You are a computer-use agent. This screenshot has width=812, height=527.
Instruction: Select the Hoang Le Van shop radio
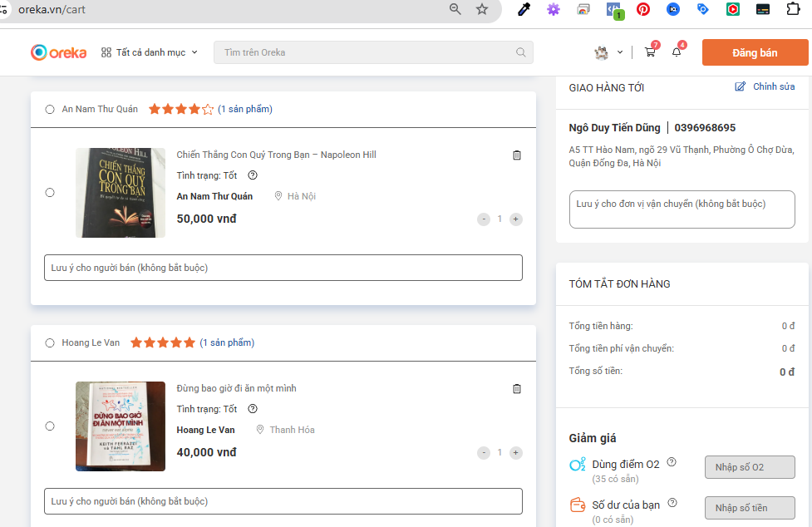pyautogui.click(x=50, y=343)
